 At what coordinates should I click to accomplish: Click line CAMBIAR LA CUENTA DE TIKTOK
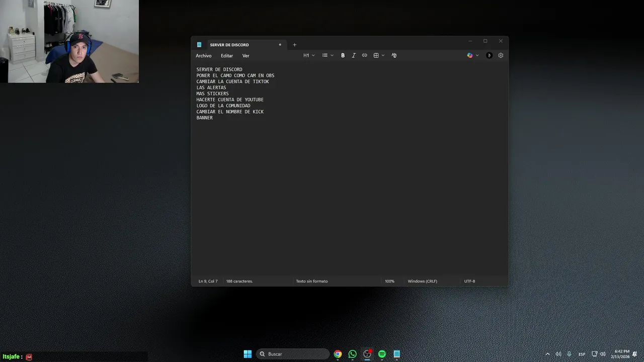(x=233, y=81)
